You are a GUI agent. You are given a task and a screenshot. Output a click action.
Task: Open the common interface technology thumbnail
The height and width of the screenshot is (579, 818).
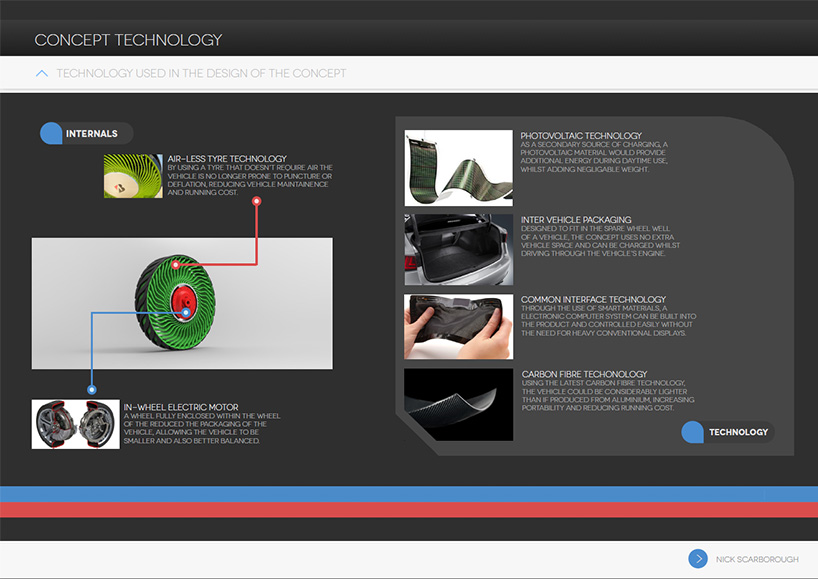(x=458, y=326)
